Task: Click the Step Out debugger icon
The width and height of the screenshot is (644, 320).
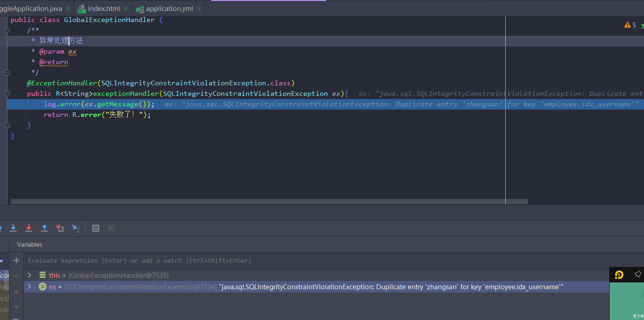Action: pos(44,228)
